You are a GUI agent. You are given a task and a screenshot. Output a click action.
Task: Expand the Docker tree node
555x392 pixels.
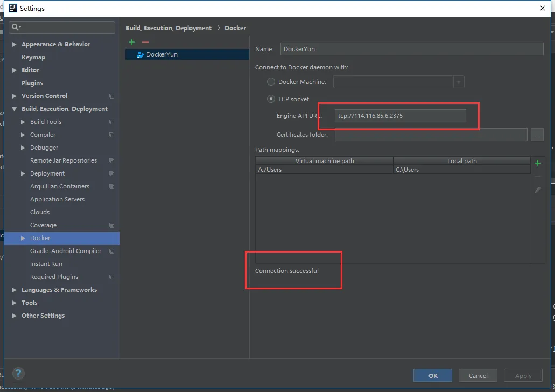pos(23,238)
